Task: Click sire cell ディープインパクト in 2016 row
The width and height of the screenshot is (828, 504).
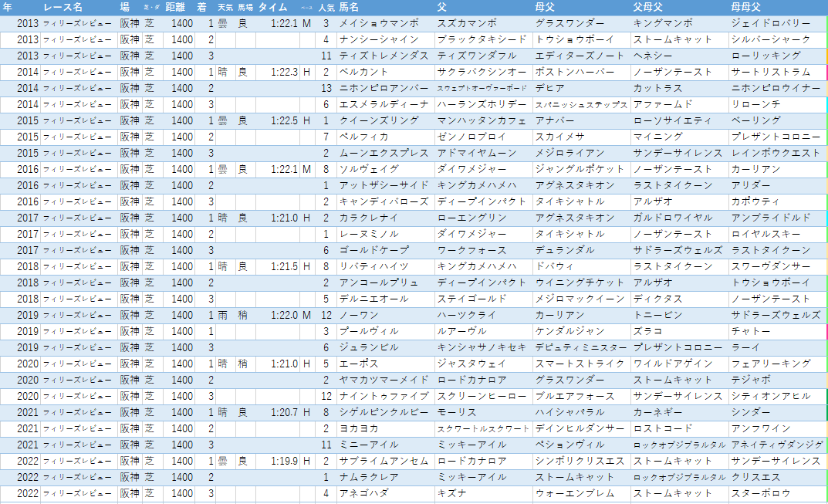Action: pyautogui.click(x=483, y=201)
